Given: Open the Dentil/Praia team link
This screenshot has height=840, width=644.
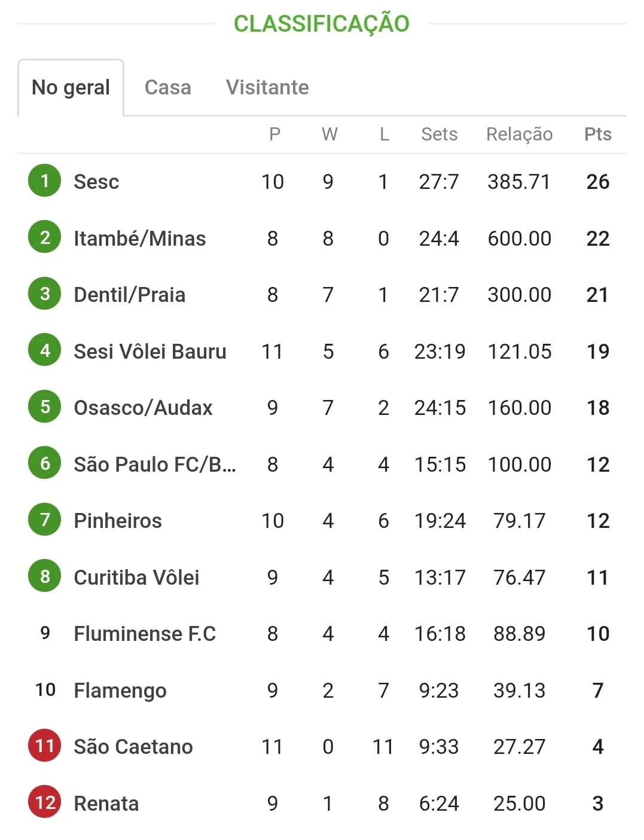Looking at the screenshot, I should point(130,295).
